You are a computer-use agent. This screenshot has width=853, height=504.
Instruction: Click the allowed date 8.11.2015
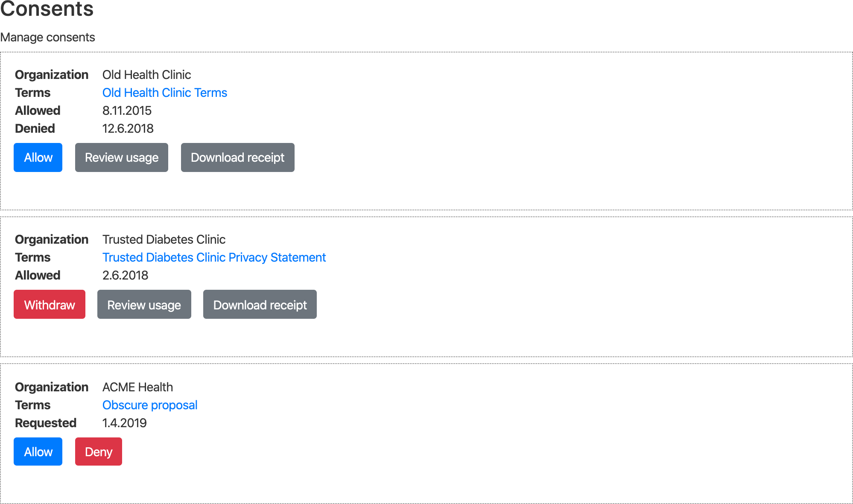127,111
